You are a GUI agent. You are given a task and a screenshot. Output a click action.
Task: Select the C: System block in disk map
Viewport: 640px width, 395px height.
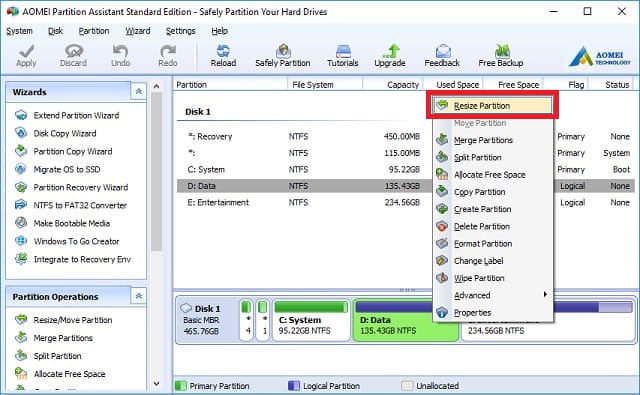(311, 321)
